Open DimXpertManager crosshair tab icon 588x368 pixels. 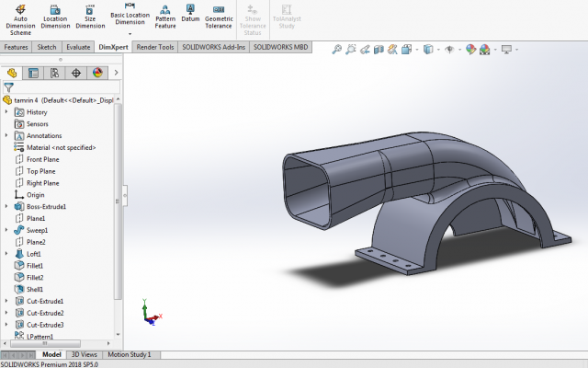76,73
